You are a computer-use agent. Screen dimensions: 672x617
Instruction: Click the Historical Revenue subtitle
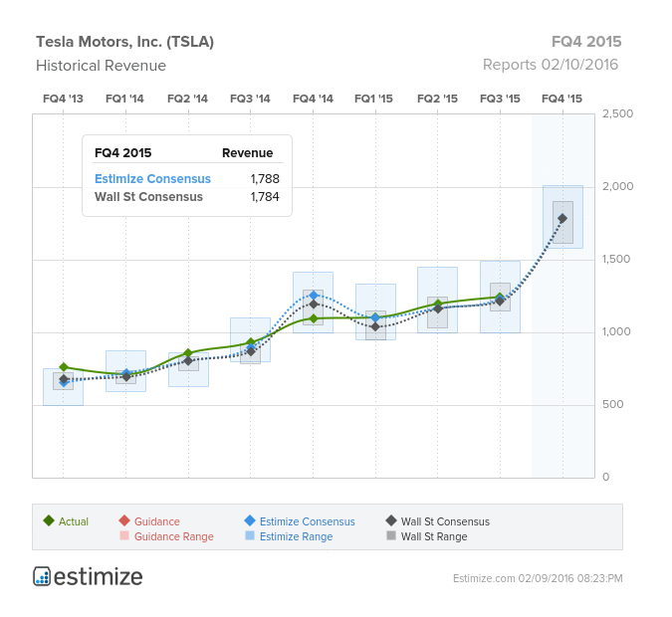(x=101, y=66)
